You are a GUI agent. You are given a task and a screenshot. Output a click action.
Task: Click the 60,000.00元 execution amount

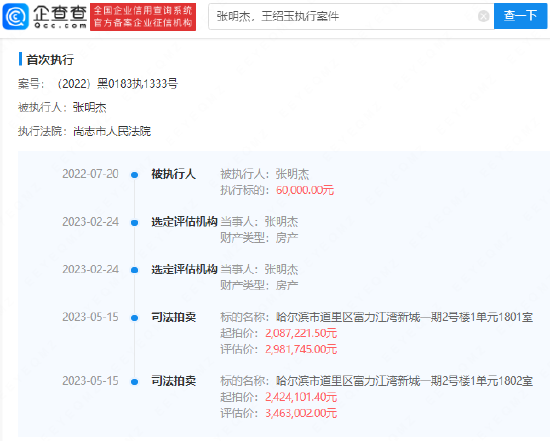point(305,190)
